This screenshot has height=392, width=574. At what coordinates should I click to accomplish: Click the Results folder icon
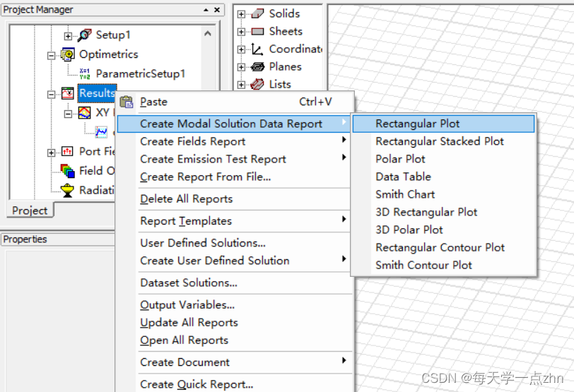coord(68,94)
